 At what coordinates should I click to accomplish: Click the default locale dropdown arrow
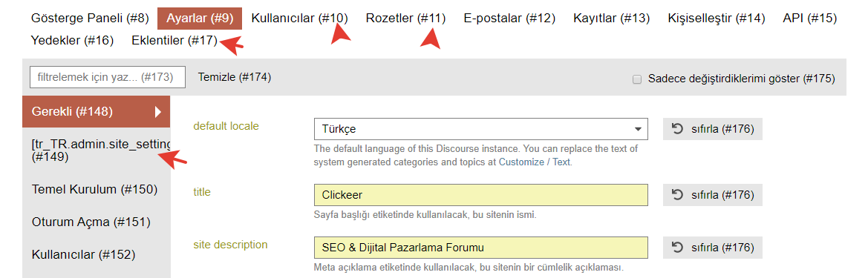tap(637, 130)
